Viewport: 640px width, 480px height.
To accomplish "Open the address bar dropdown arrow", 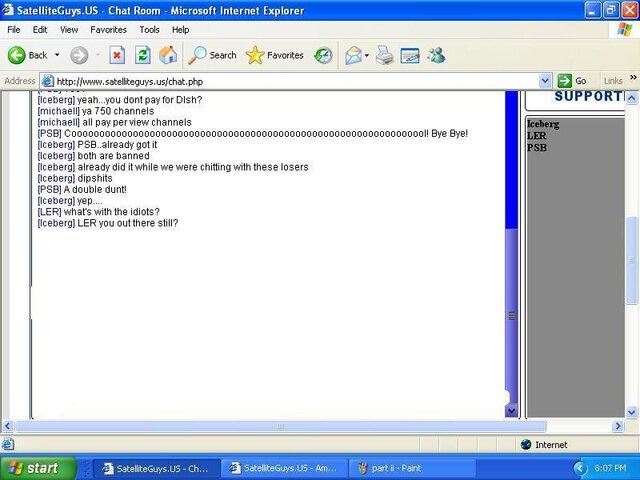I will 545,81.
